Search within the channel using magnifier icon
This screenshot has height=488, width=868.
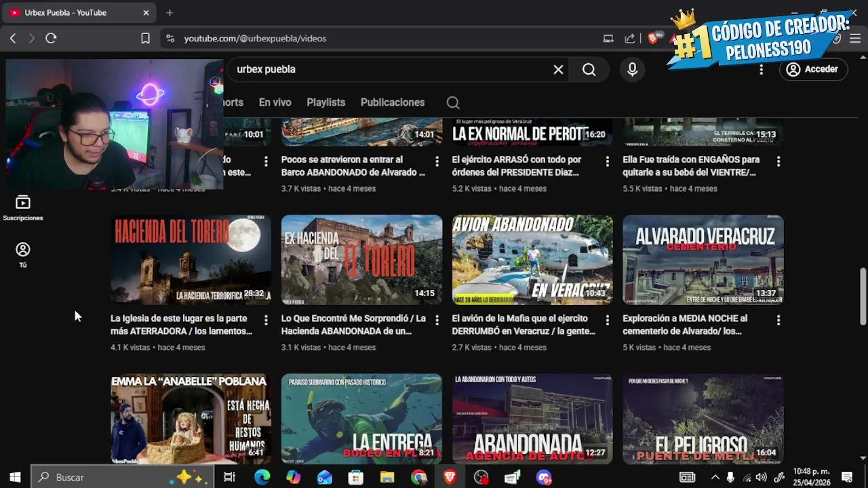(453, 102)
